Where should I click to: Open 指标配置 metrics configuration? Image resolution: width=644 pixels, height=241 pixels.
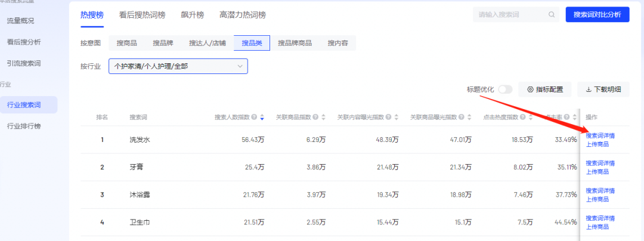pos(545,89)
